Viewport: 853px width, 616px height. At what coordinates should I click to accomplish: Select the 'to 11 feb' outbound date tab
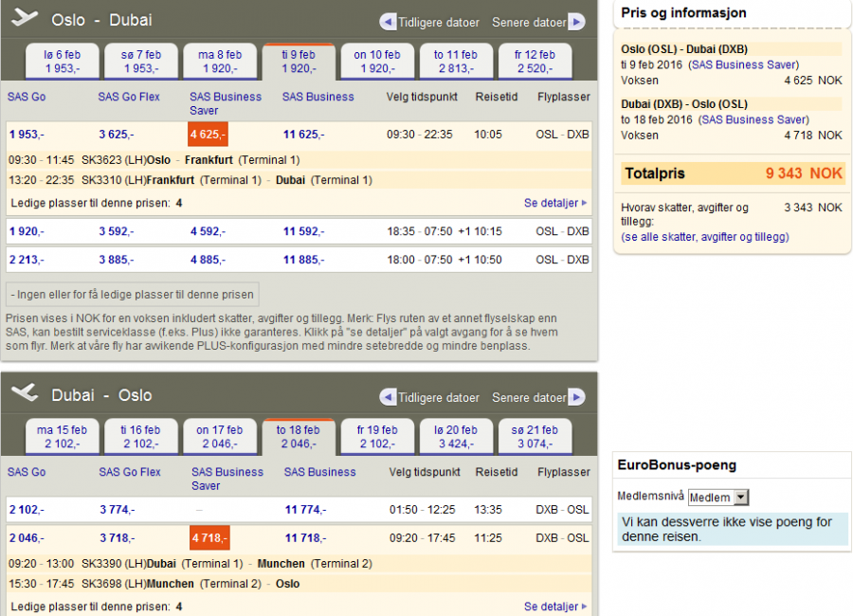(x=455, y=62)
